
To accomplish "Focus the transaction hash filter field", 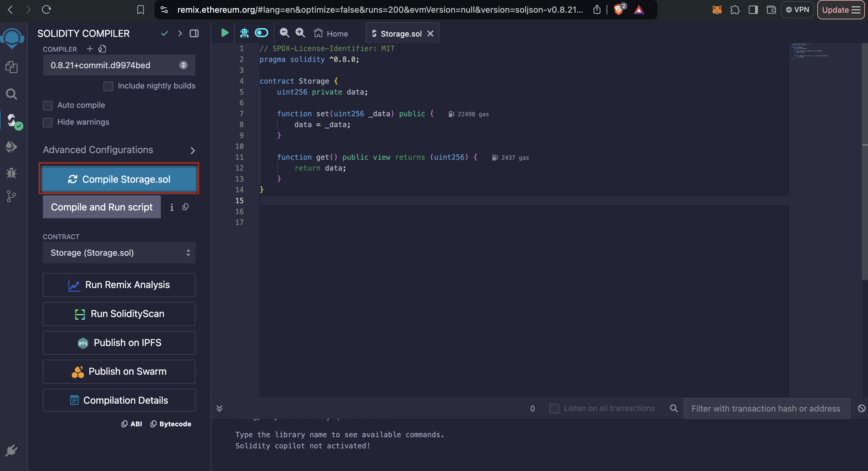I will pyautogui.click(x=767, y=408).
